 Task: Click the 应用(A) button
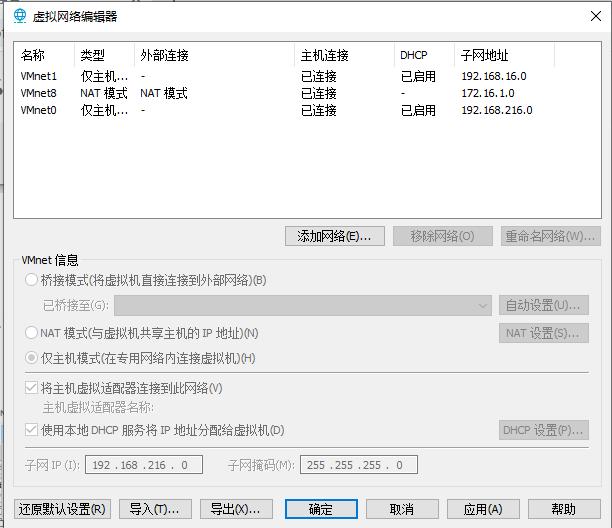click(x=483, y=509)
